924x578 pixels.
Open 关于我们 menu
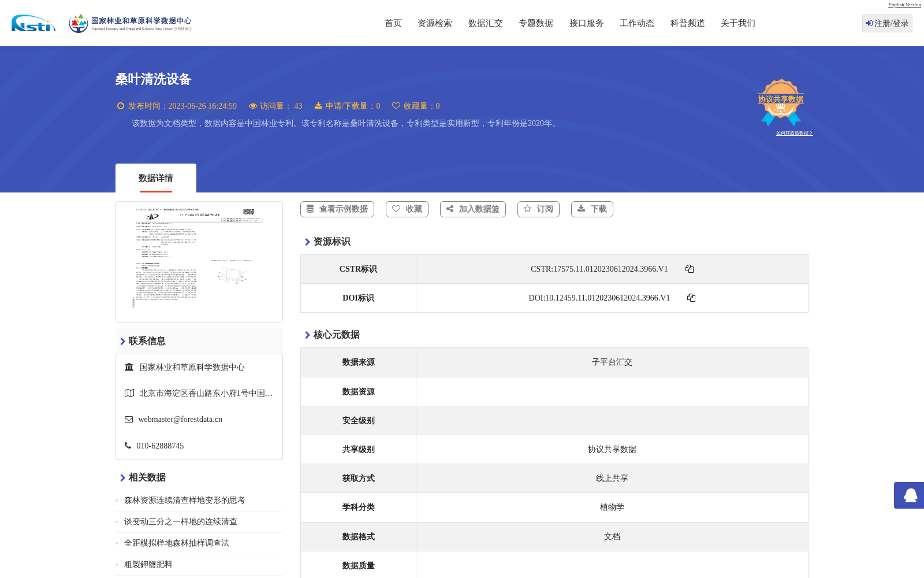tap(738, 23)
